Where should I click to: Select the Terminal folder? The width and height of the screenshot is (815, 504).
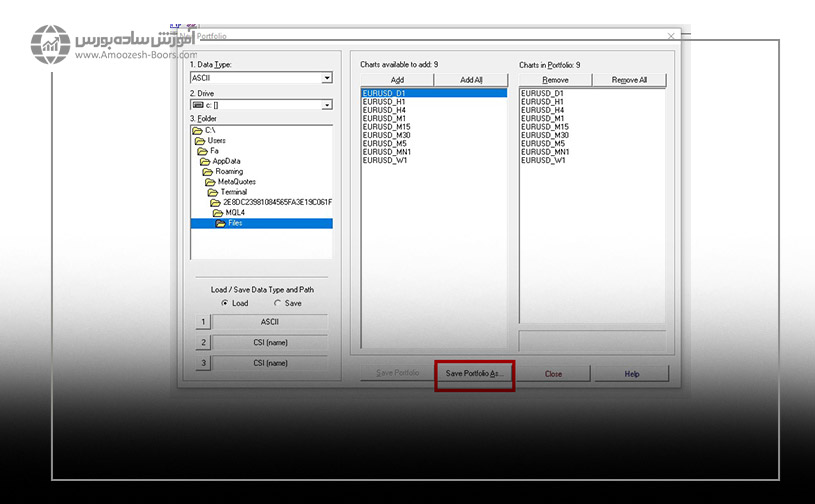[x=239, y=192]
